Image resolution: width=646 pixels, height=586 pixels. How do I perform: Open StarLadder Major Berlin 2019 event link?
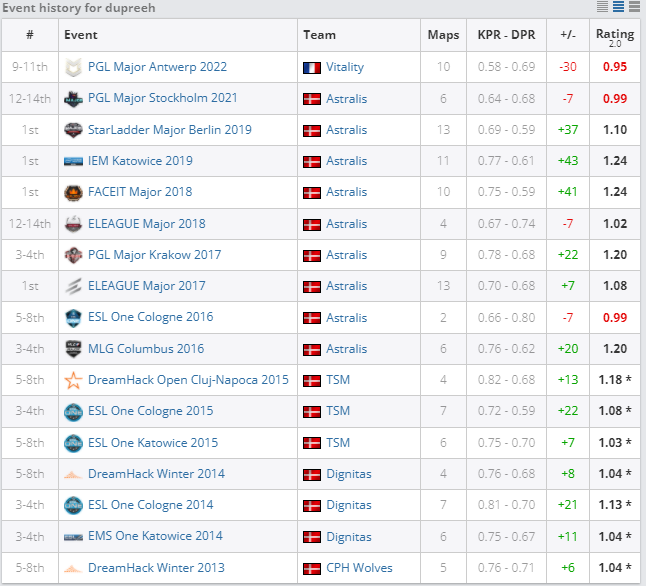170,130
